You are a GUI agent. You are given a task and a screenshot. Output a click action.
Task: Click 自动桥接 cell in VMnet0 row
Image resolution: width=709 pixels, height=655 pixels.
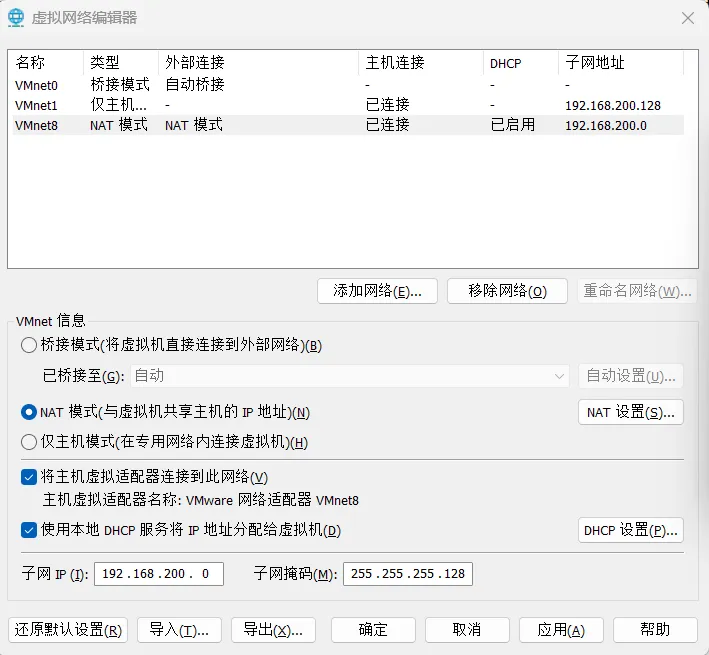point(195,85)
